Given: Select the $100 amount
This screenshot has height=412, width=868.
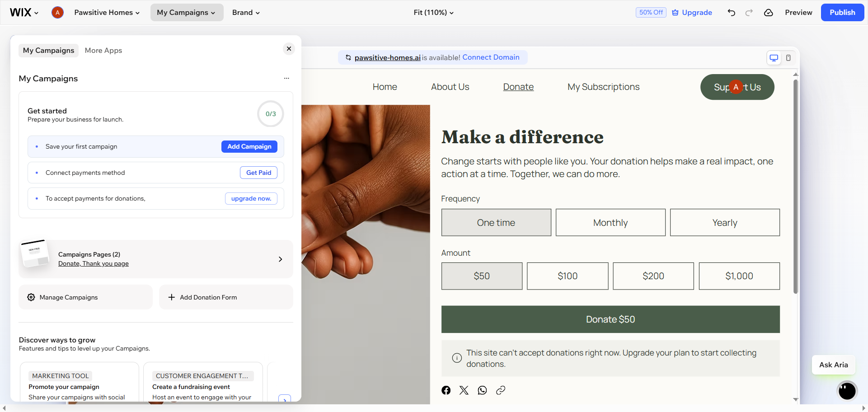Looking at the screenshot, I should (568, 276).
